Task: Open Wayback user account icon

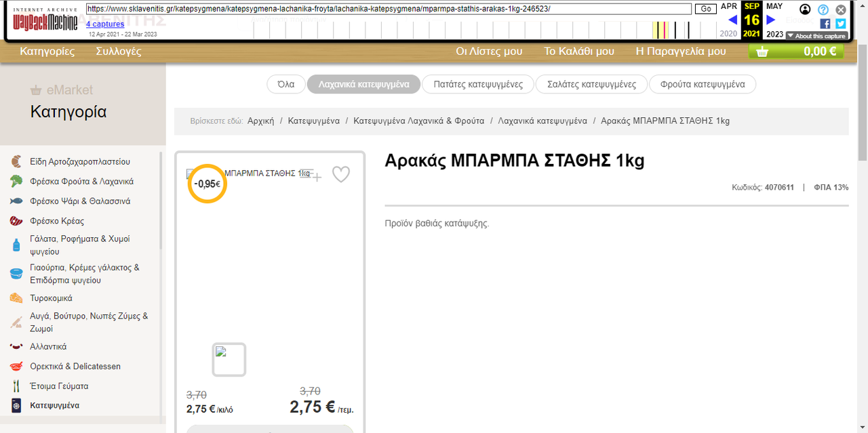Action: (805, 9)
